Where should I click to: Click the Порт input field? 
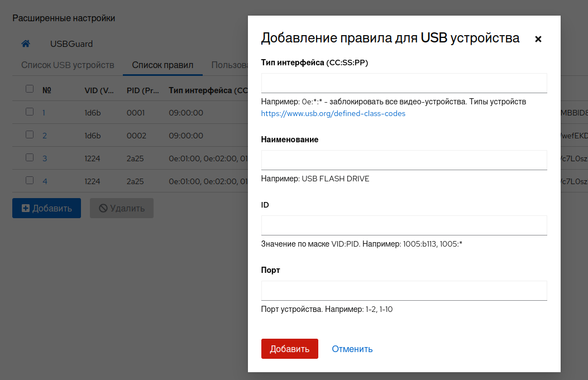point(404,290)
